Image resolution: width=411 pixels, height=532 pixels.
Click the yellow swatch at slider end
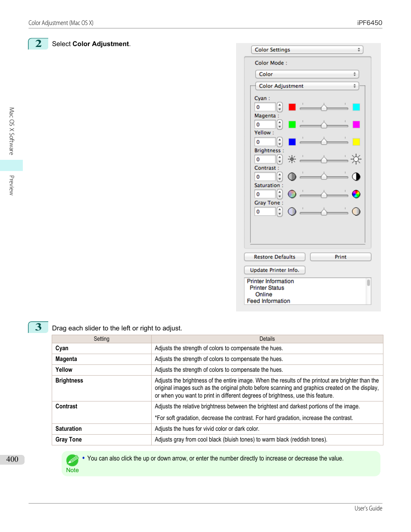click(356, 142)
